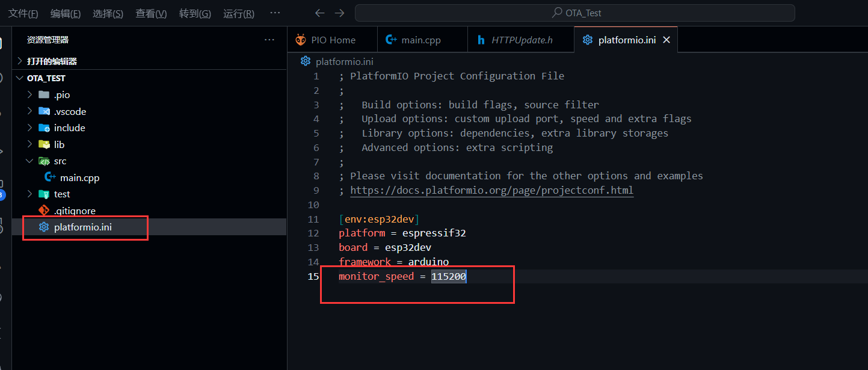The height and width of the screenshot is (370, 868).
Task: Open the 选择(S) menu
Action: [108, 13]
